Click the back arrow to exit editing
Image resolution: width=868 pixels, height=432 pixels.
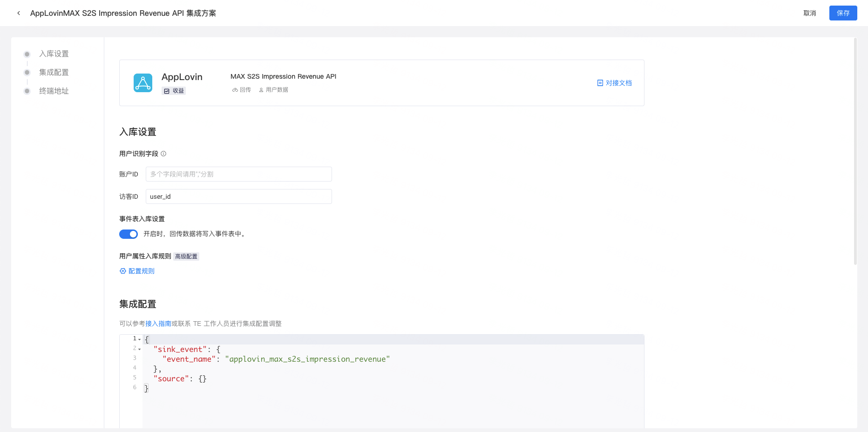(x=18, y=13)
